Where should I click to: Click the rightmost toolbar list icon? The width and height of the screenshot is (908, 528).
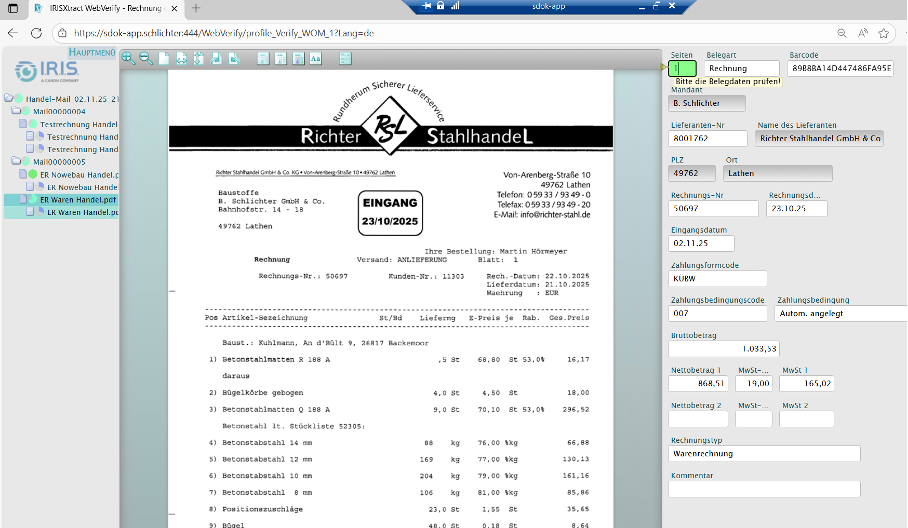click(345, 58)
